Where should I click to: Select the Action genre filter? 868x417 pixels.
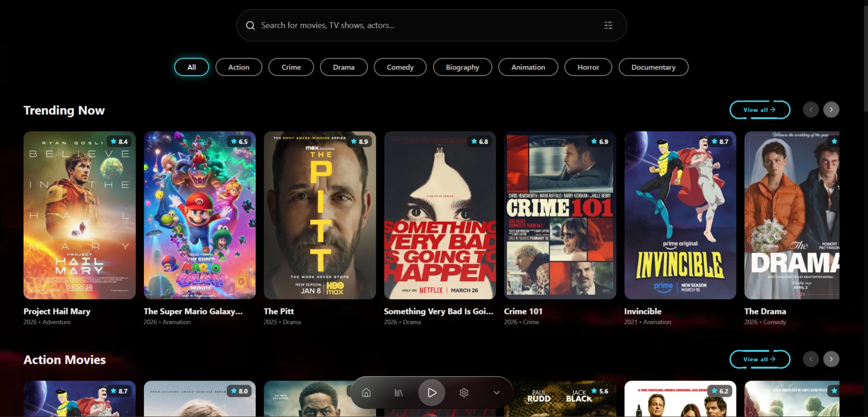tap(239, 67)
